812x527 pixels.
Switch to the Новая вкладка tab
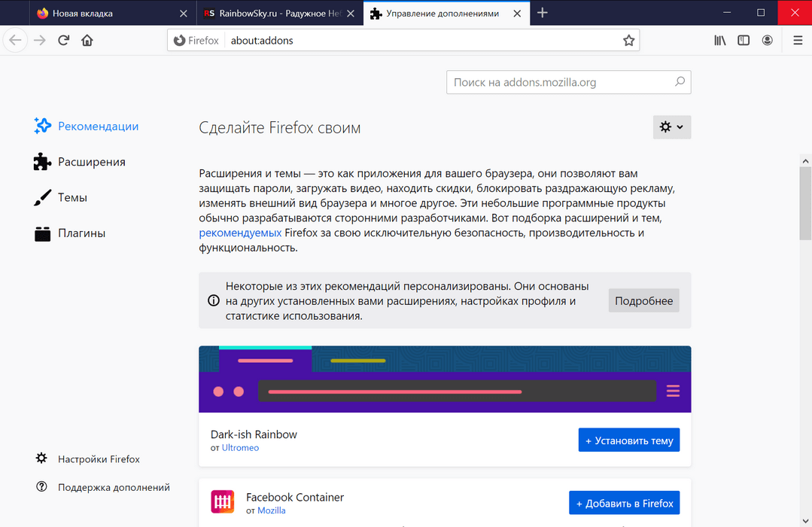coord(113,13)
